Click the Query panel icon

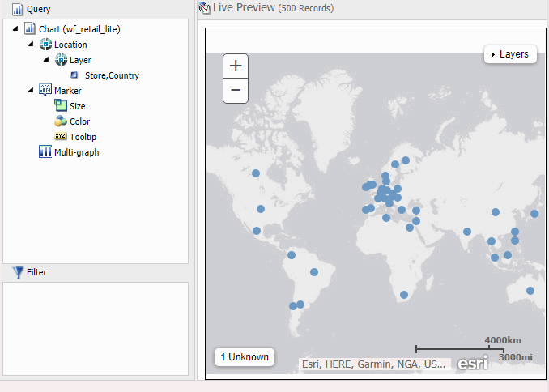point(17,10)
